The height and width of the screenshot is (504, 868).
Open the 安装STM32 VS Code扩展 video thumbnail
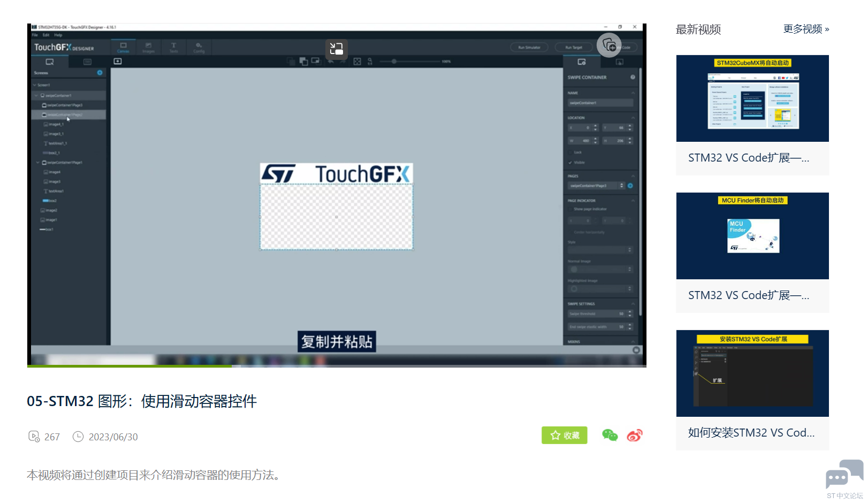pyautogui.click(x=752, y=373)
